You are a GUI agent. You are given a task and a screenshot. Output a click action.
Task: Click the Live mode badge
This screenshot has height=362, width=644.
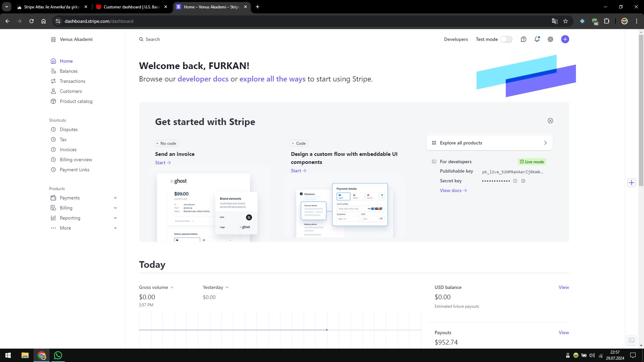pos(532,162)
